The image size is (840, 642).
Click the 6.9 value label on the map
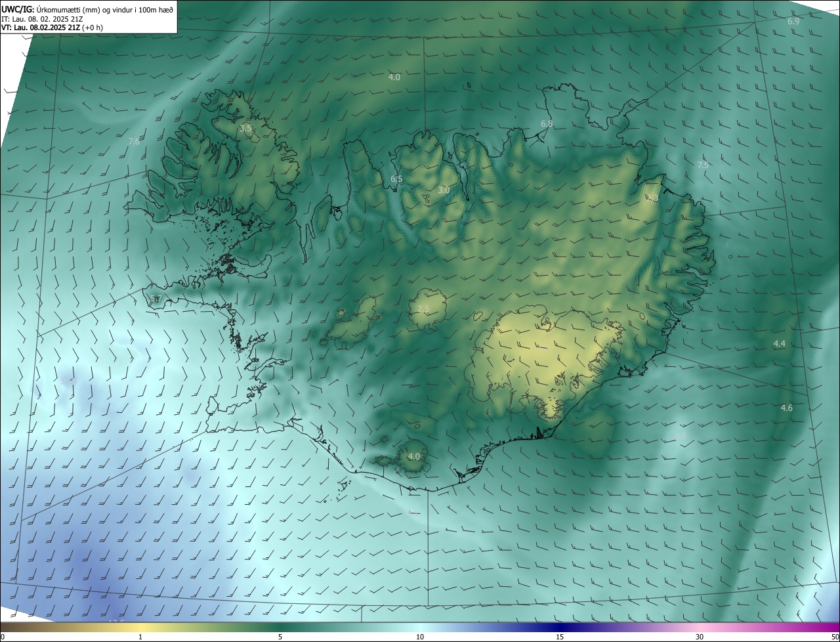(793, 22)
